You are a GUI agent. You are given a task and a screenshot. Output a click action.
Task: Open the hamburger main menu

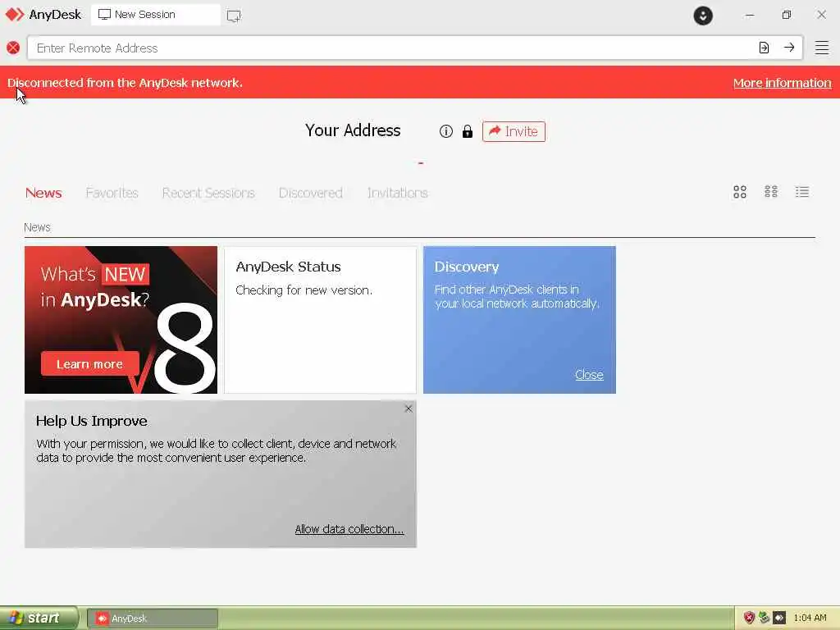[822, 48]
